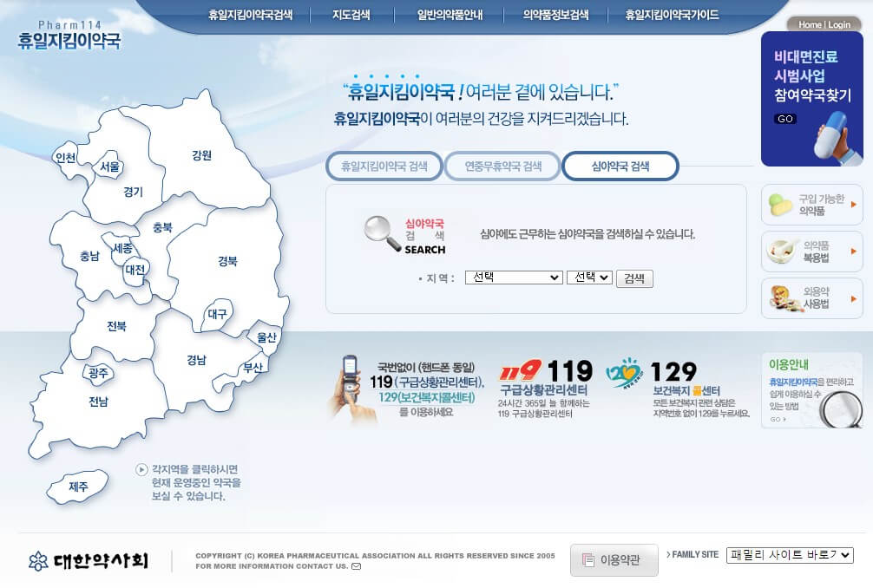Image resolution: width=873 pixels, height=588 pixels.
Task: Click the 129 보건복지콜센터 logo
Action: tap(624, 373)
